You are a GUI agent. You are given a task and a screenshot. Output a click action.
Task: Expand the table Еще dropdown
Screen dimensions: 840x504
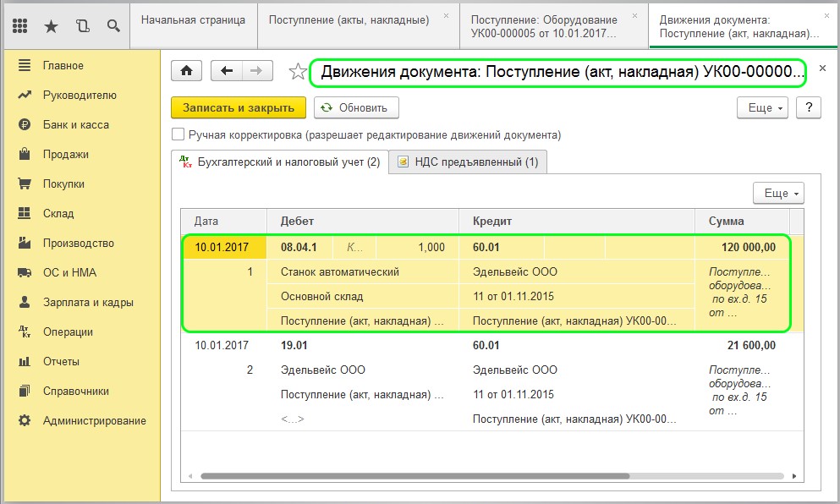coord(778,193)
